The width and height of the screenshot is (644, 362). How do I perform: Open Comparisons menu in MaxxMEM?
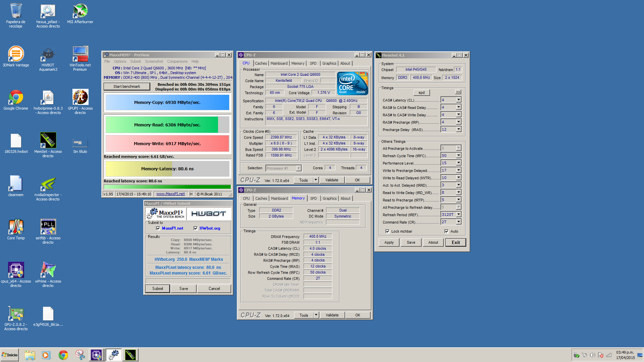coord(177,61)
